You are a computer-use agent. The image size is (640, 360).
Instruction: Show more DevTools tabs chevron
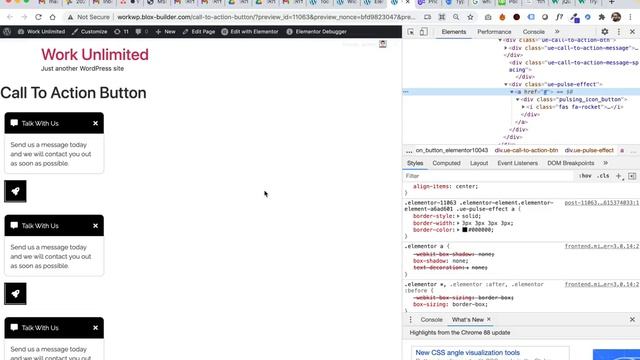tap(557, 32)
